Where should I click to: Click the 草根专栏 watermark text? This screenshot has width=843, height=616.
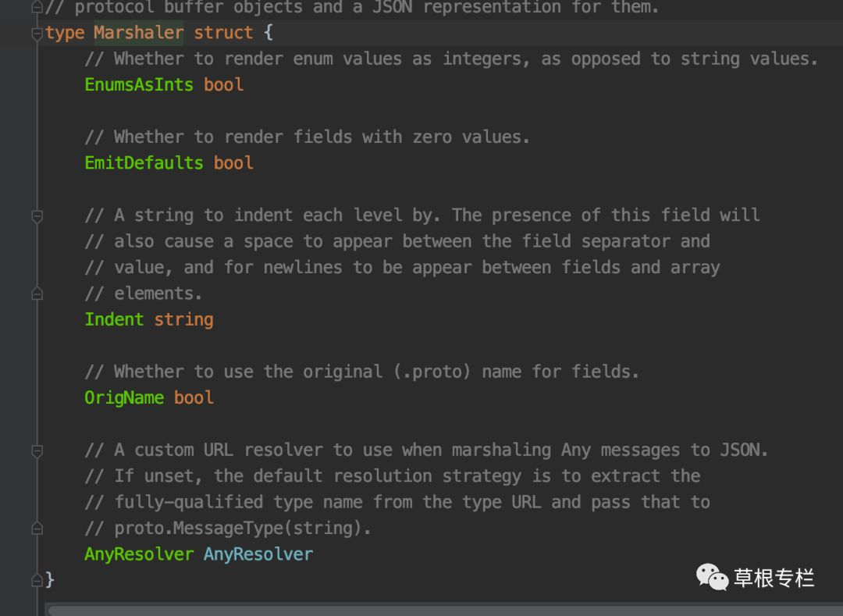pos(774,579)
